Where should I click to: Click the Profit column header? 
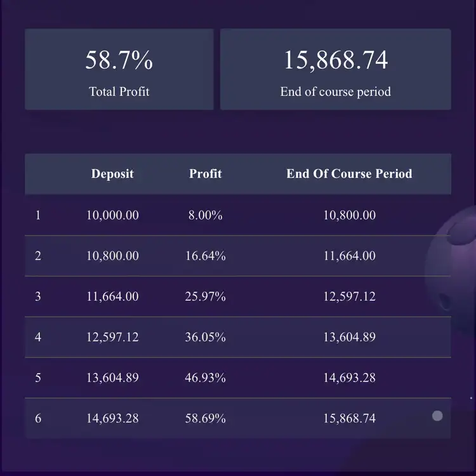coord(206,174)
